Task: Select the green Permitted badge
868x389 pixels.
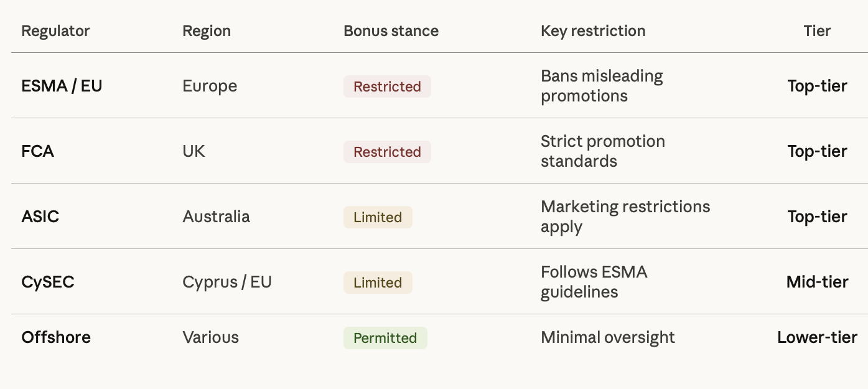Action: [x=385, y=338]
